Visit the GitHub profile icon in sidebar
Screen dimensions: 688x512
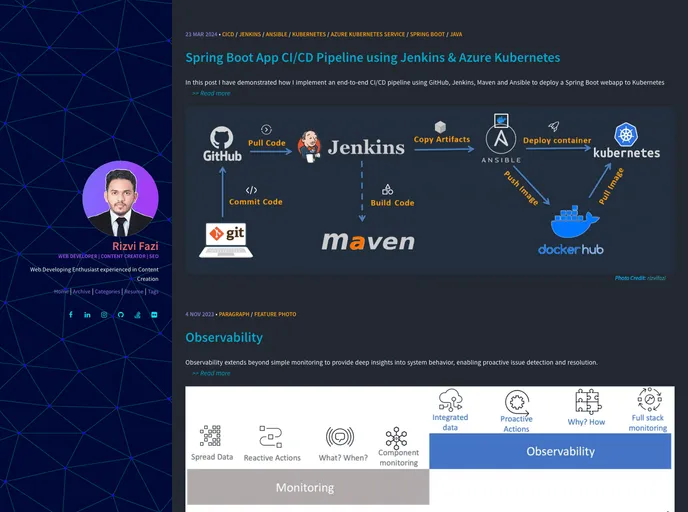pos(121,315)
